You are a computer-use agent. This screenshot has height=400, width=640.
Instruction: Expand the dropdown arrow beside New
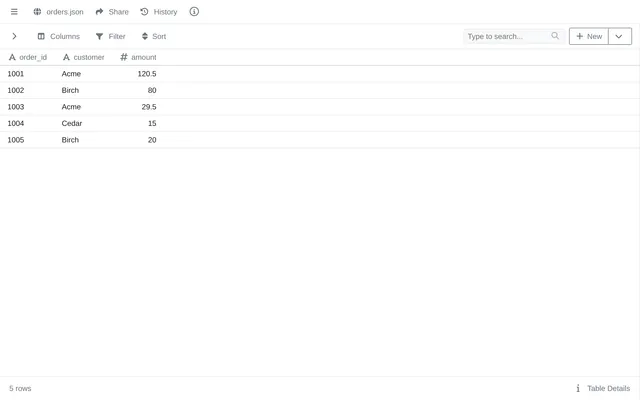[x=620, y=36]
